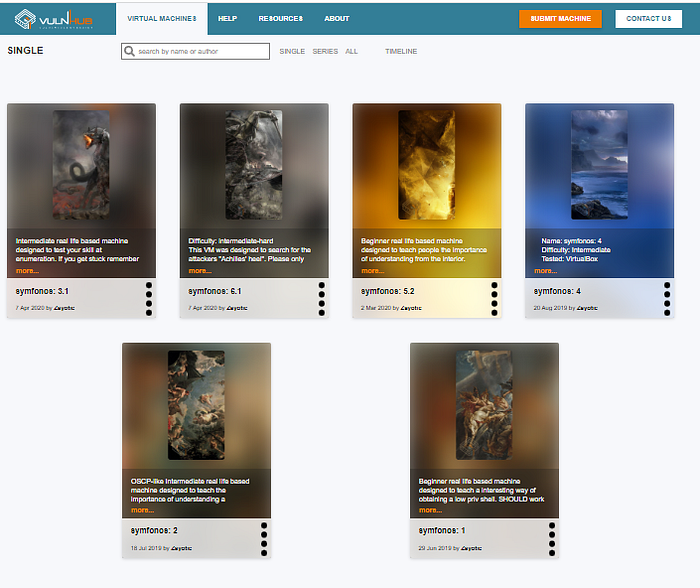Click the Contact Us button
The height and width of the screenshot is (588, 700).
[648, 19]
